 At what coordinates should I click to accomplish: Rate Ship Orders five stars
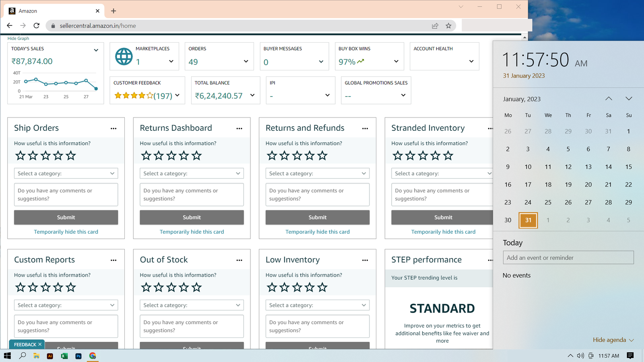point(71,156)
